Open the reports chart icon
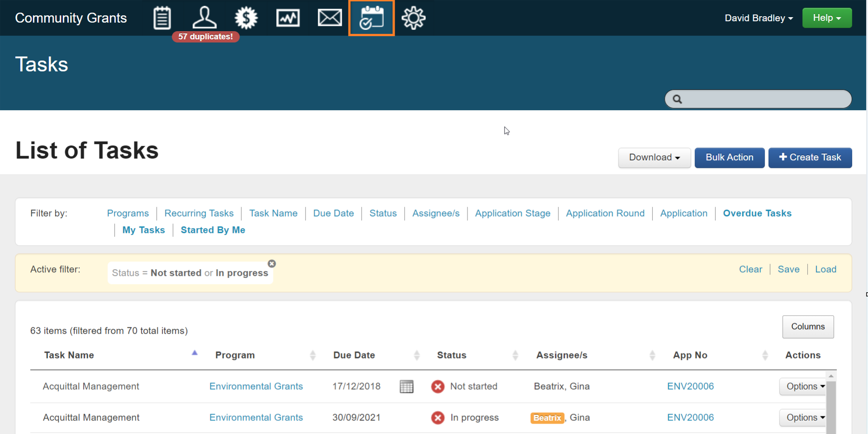868x434 pixels. pyautogui.click(x=288, y=18)
